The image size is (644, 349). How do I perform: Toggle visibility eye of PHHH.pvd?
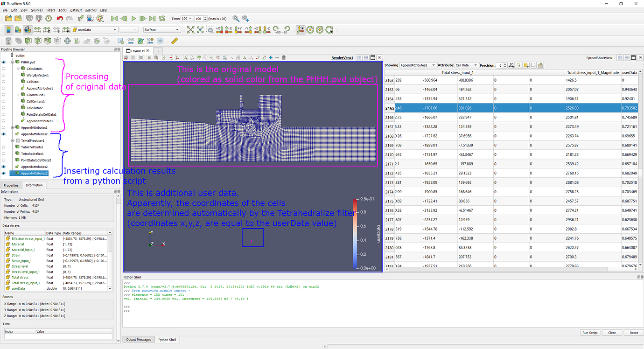tap(4, 62)
